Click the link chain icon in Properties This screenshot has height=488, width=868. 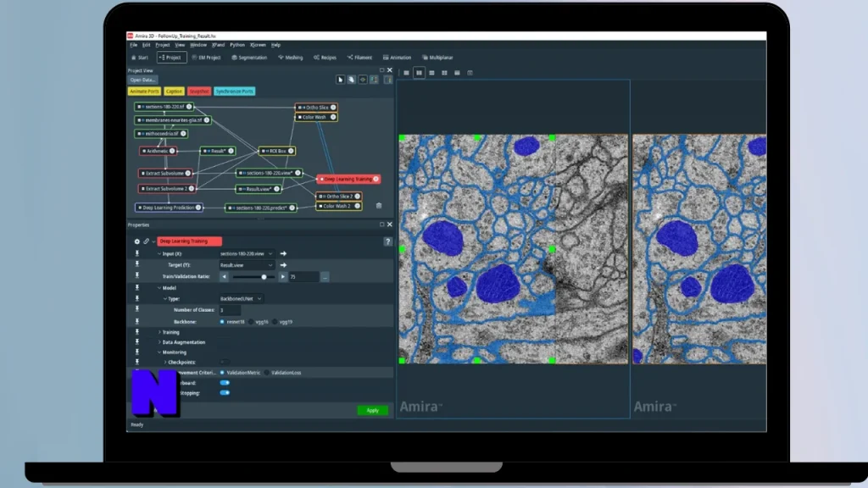146,241
